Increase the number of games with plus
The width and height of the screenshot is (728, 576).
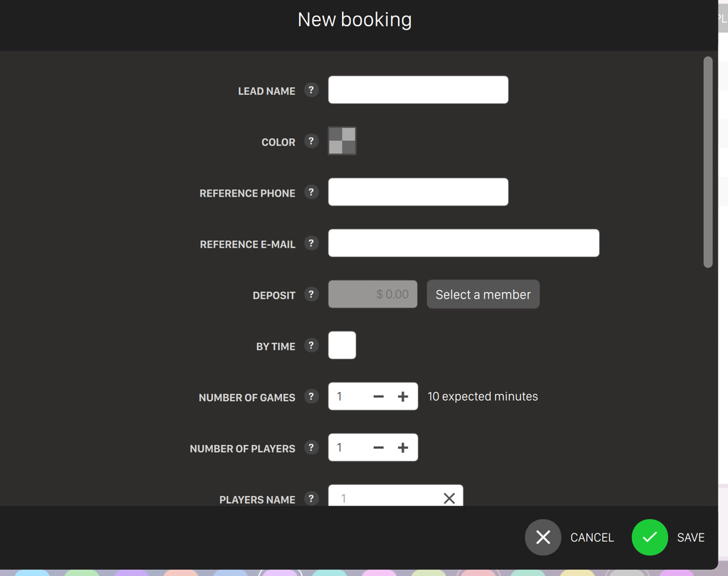[x=403, y=396]
